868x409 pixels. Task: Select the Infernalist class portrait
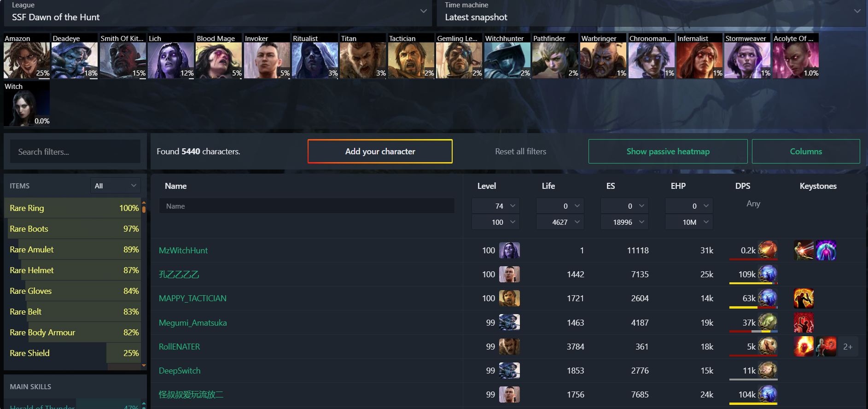tap(699, 56)
